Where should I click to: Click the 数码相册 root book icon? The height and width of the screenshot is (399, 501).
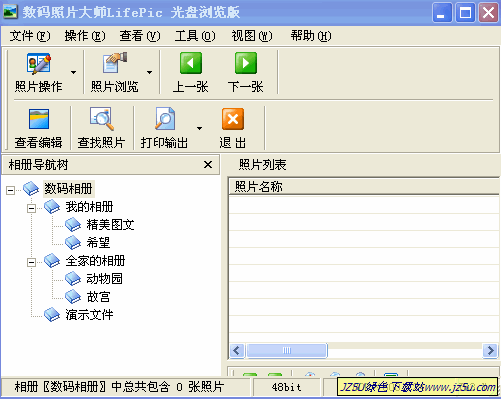(x=31, y=189)
